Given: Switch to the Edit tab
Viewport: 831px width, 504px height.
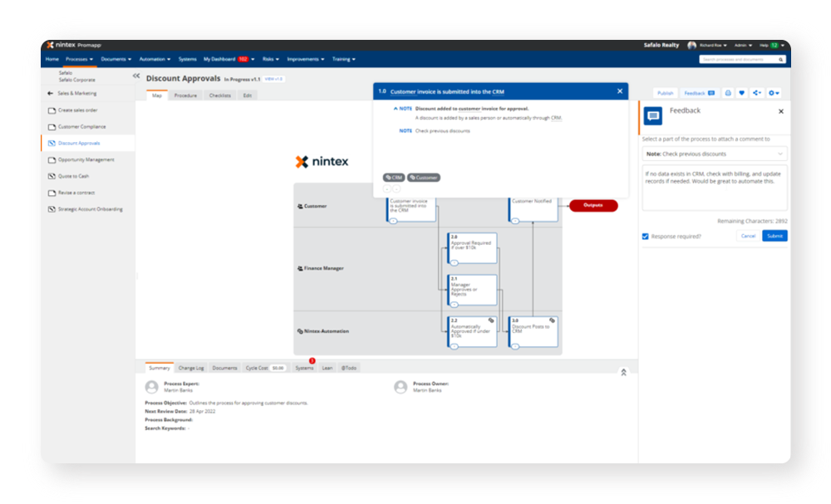Looking at the screenshot, I should pos(248,95).
